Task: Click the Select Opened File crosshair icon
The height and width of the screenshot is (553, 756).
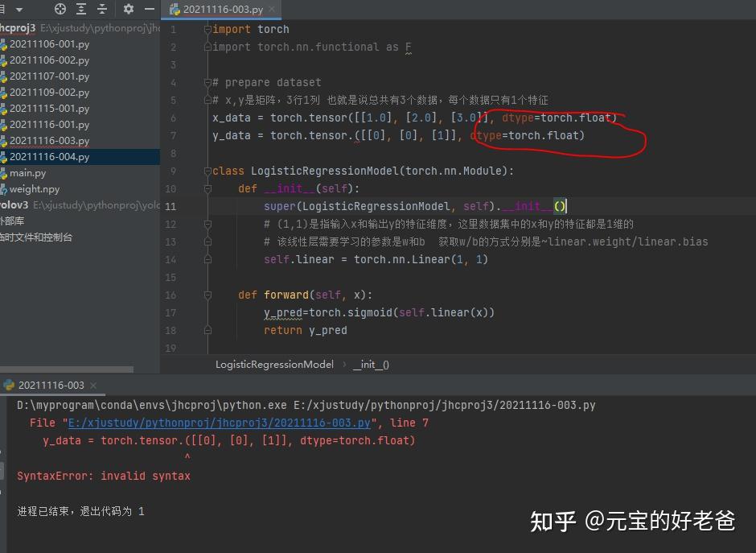Action: pyautogui.click(x=60, y=9)
